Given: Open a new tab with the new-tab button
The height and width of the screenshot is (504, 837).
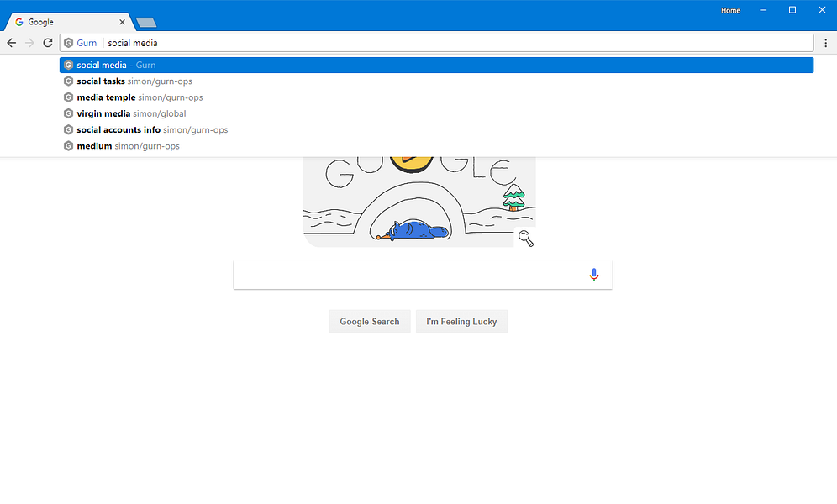Looking at the screenshot, I should coord(145,23).
